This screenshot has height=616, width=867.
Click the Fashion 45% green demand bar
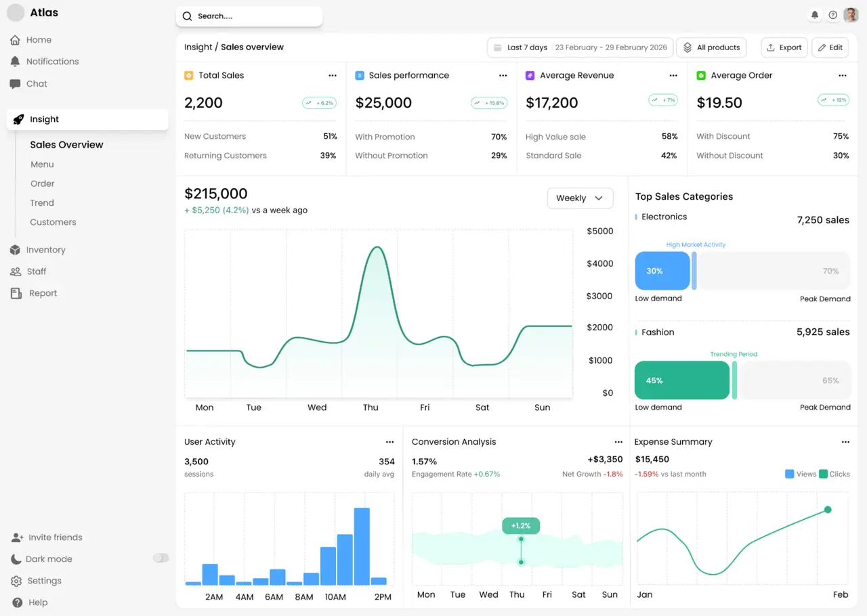[682, 380]
